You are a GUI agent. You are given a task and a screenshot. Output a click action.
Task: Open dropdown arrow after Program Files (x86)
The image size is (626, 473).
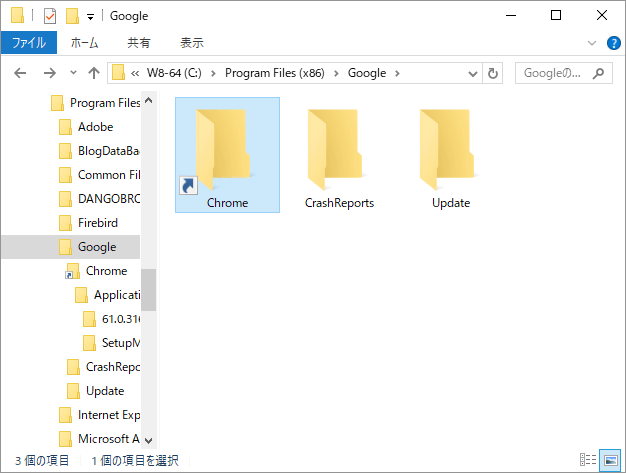click(x=336, y=73)
